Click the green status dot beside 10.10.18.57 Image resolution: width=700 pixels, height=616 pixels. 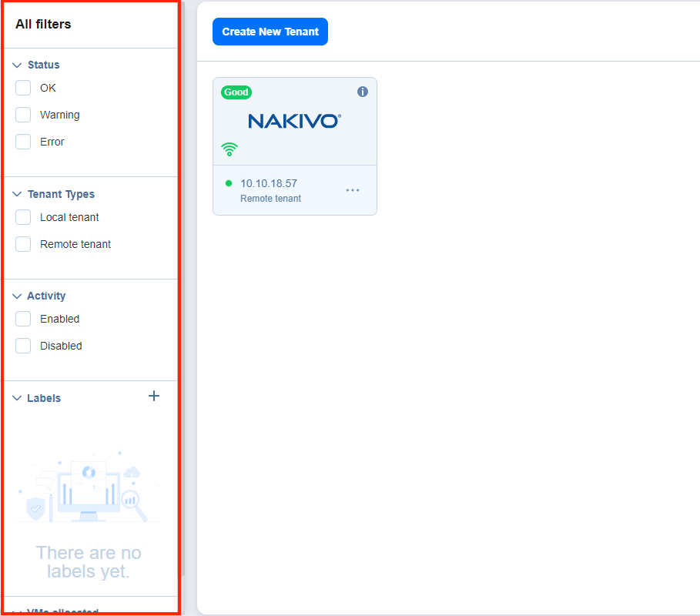[229, 183]
